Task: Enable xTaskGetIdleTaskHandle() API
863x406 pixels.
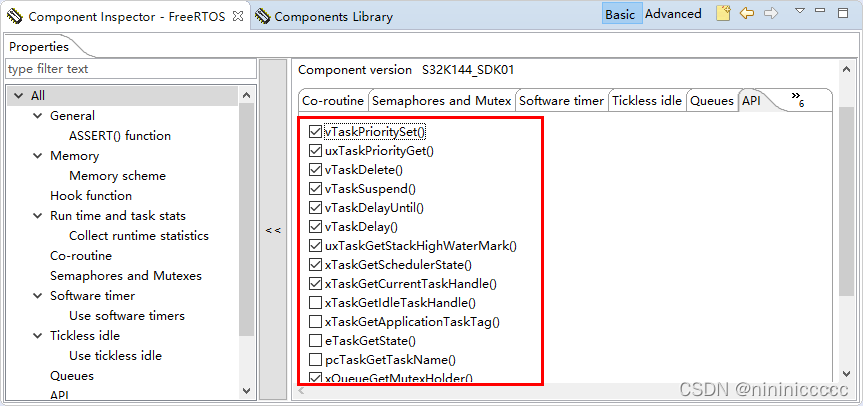Action: coord(315,303)
